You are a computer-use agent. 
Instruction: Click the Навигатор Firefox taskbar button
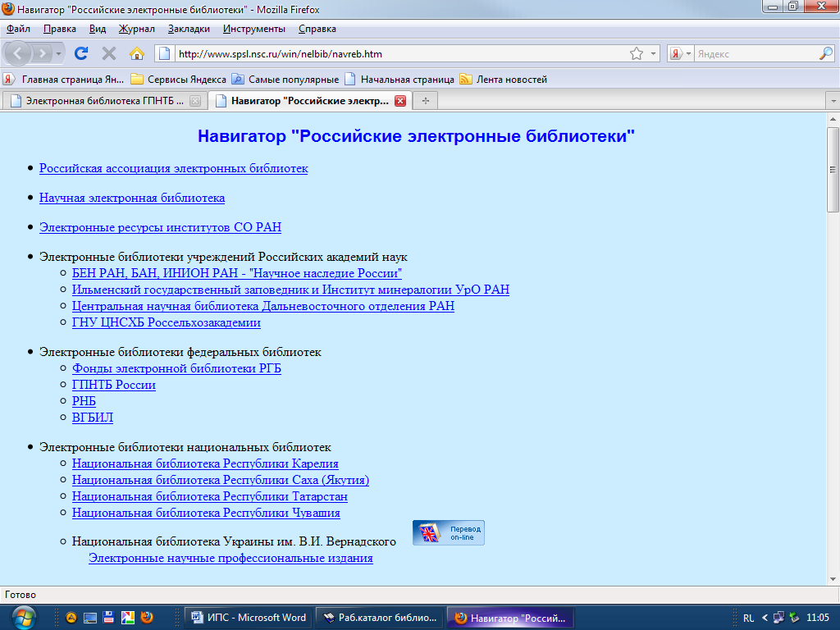coord(510,618)
